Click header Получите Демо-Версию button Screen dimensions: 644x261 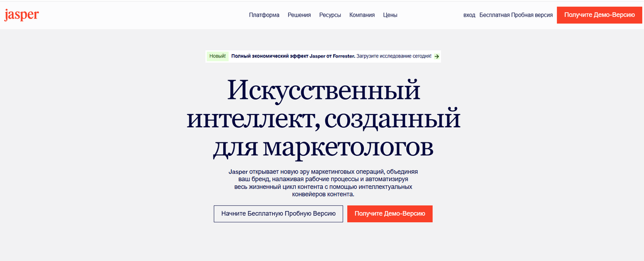[599, 15]
